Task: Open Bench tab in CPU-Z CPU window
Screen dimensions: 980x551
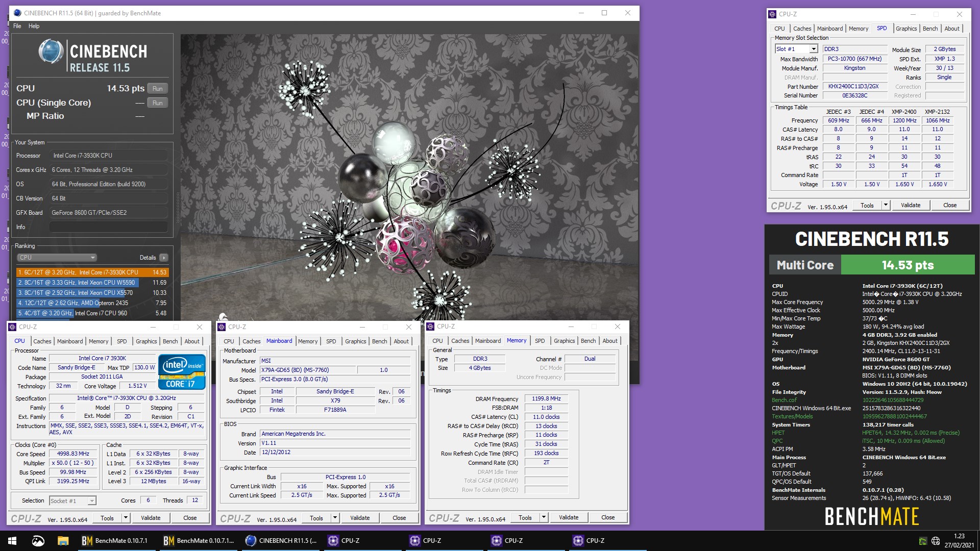Action: point(170,341)
